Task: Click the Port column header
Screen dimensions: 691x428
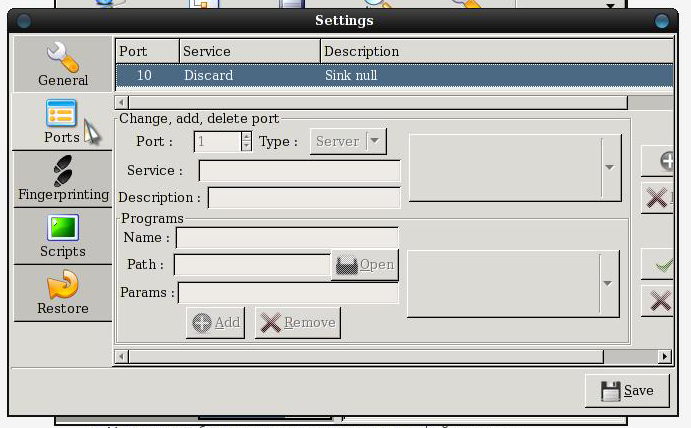Action: (x=147, y=51)
